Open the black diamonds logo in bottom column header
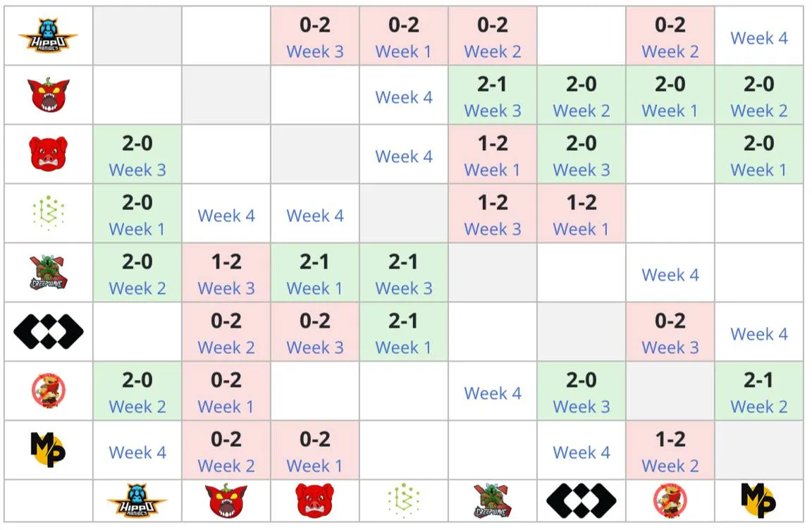The height and width of the screenshot is (530, 812). coord(582,500)
